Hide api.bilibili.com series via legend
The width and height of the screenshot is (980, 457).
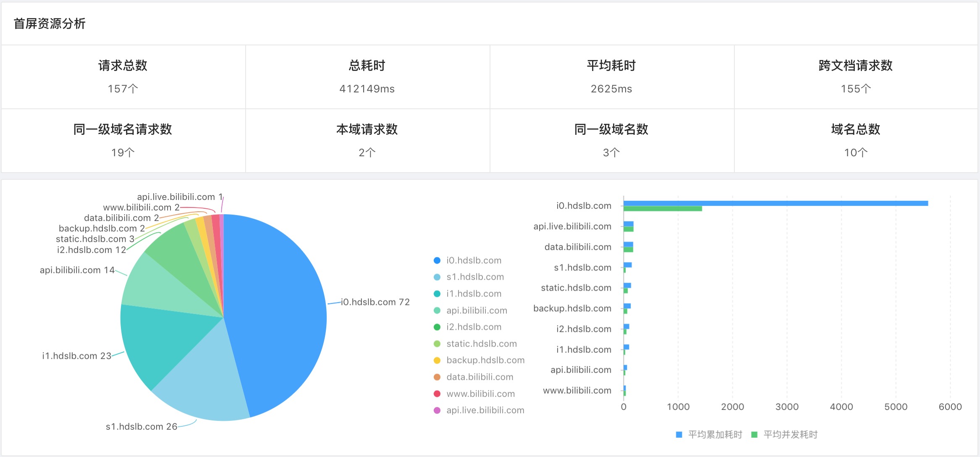coord(476,310)
